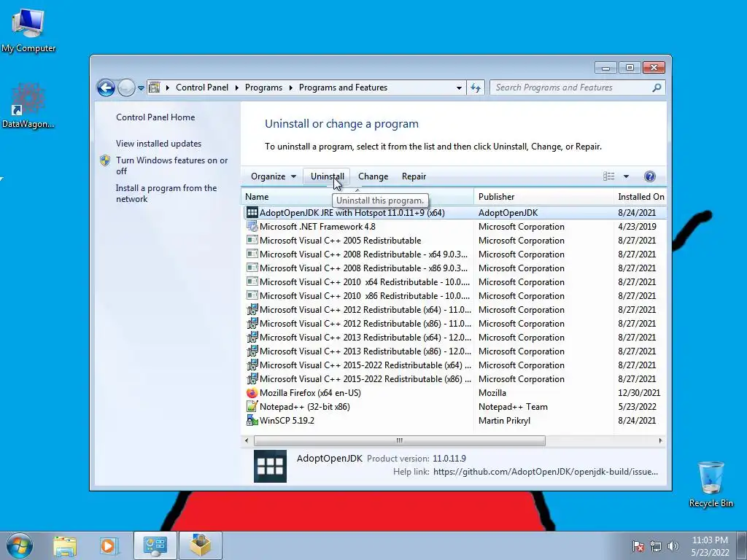Select Visual C++ 2010 x64 Redistributable icon
Screen dimensions: 747x560
click(252, 282)
